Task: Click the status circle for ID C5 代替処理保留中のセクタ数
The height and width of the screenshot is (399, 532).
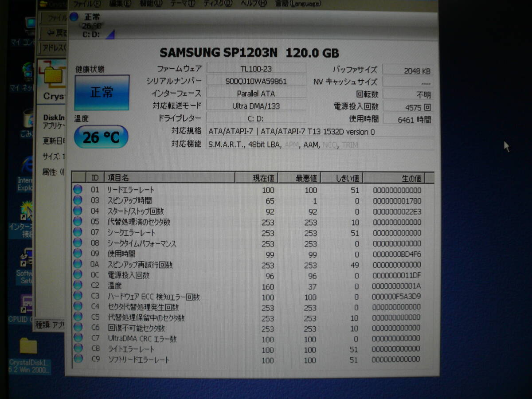Action: tap(78, 317)
